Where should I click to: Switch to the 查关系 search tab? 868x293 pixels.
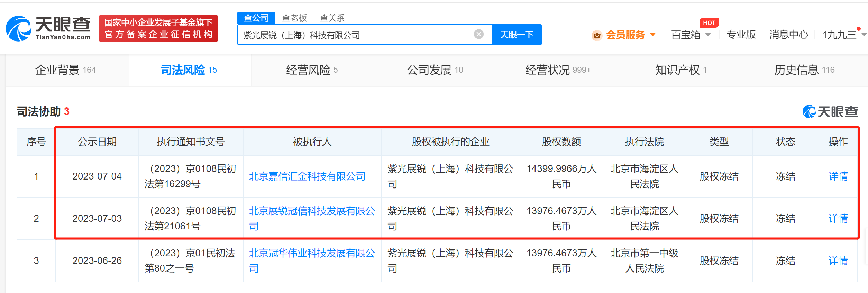(332, 18)
